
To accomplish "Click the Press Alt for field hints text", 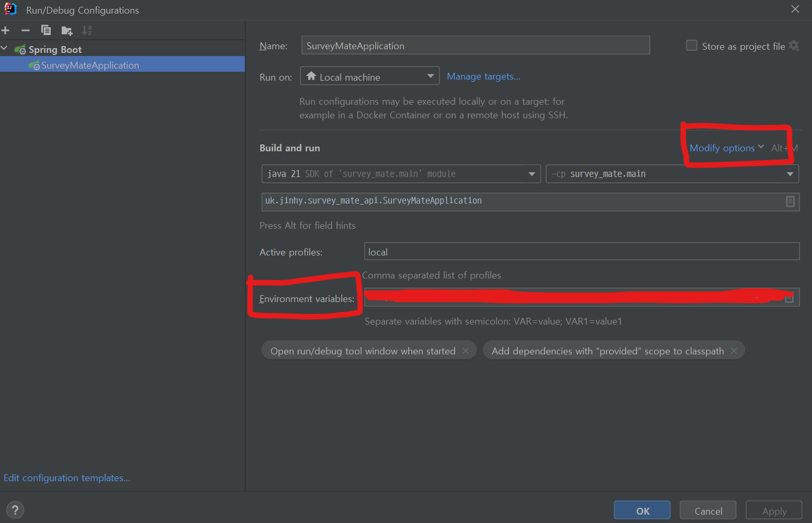I will 308,226.
